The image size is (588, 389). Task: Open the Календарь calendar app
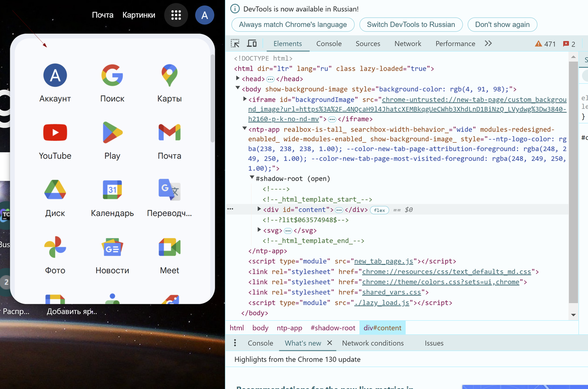coord(112,198)
